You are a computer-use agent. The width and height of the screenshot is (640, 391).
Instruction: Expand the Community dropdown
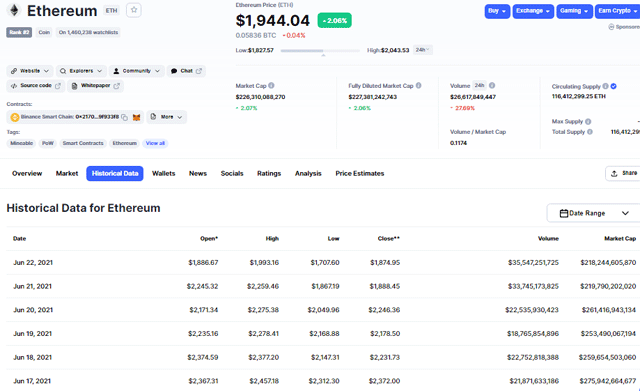coord(137,71)
